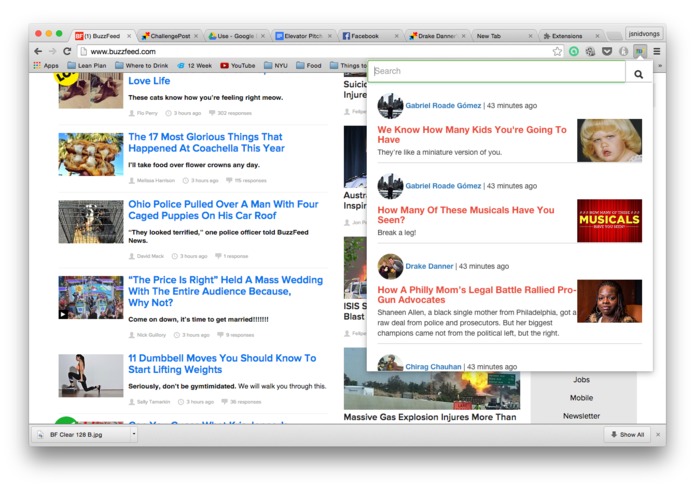Switch to the Extensions tab
Viewport: 695px width, 494px height.
571,36
